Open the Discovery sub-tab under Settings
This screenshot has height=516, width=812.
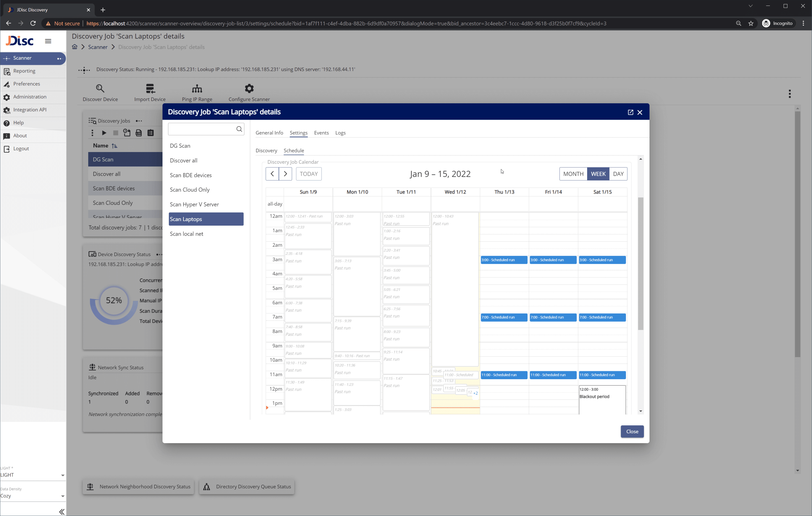pos(266,150)
